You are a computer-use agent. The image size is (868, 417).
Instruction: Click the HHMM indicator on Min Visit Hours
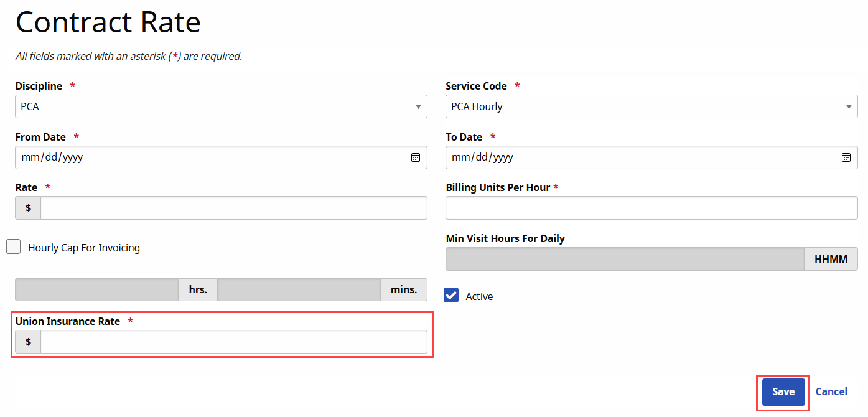[831, 259]
